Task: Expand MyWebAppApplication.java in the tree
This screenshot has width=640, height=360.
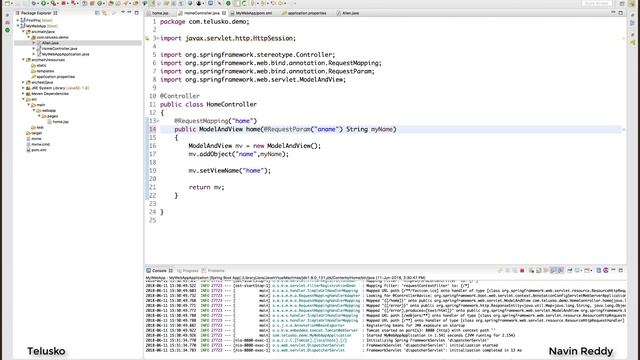Action: point(34,54)
